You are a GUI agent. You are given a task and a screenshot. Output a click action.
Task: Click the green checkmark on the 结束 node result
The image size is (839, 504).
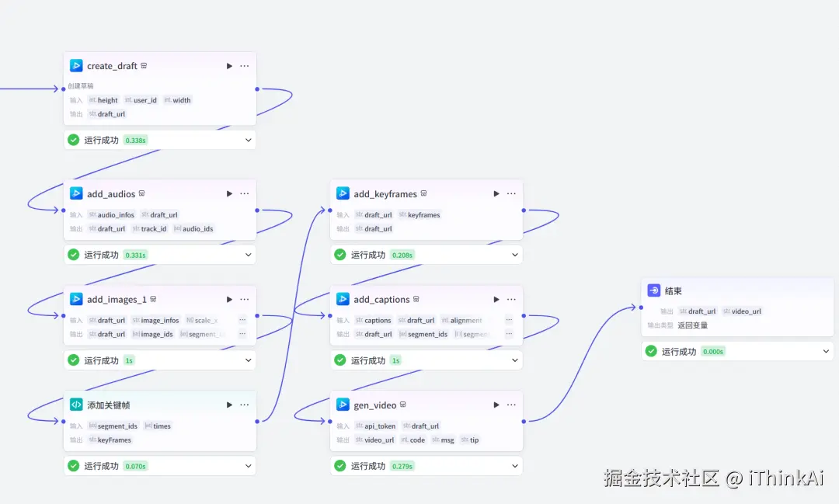click(651, 351)
